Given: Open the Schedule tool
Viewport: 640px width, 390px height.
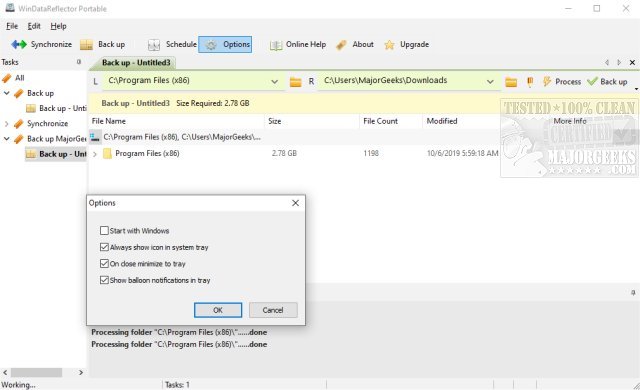Looking at the screenshot, I should [x=172, y=44].
